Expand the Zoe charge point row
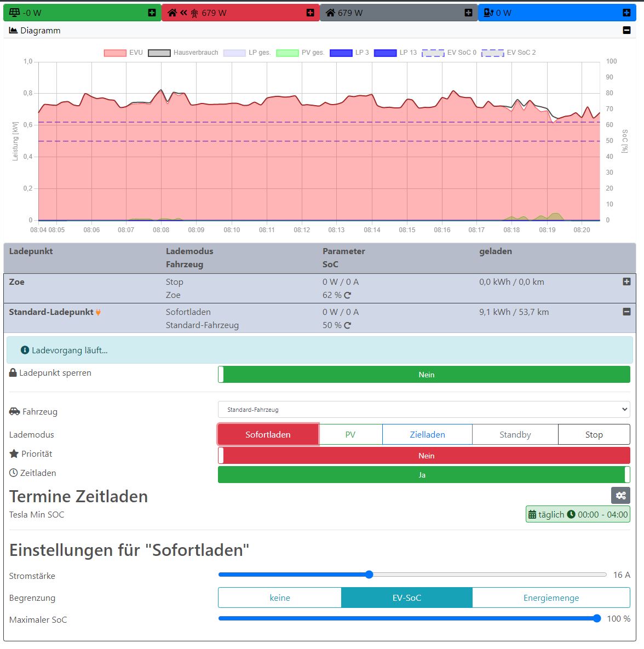The image size is (644, 649). 626,282
